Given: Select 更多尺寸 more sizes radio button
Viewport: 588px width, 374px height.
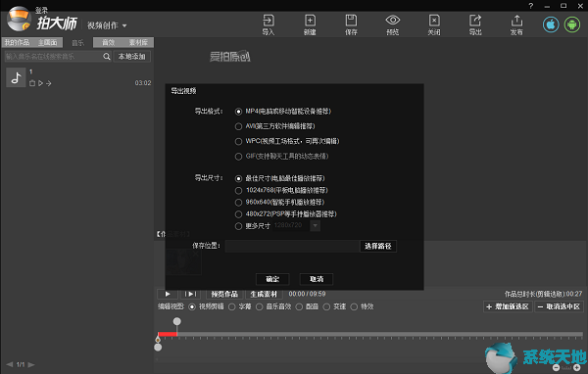Looking at the screenshot, I should point(238,226).
